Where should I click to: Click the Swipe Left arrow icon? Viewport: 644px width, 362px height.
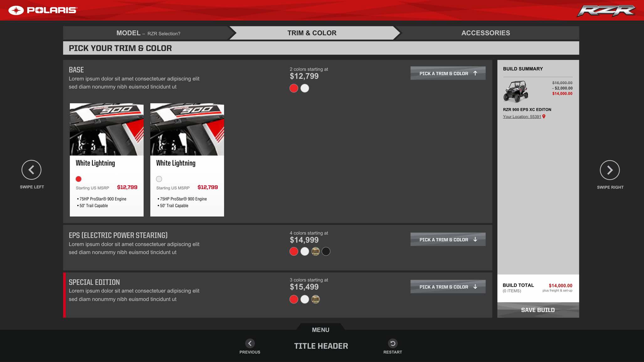(x=31, y=170)
